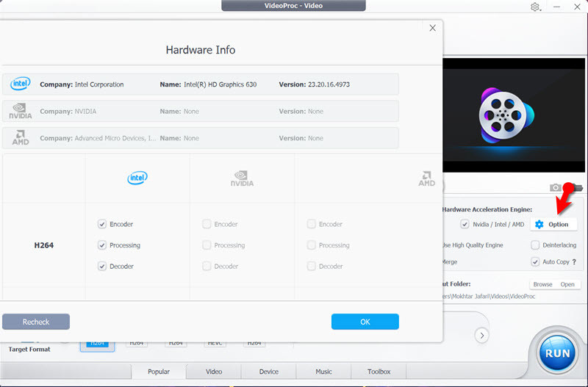Click the Intel column header logo

tap(137, 178)
